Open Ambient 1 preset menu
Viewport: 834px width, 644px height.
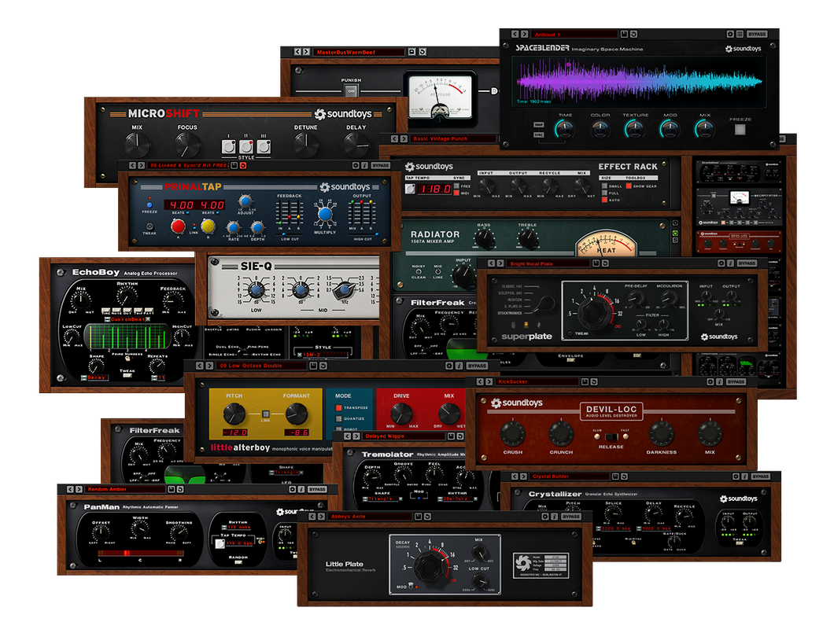click(x=575, y=34)
